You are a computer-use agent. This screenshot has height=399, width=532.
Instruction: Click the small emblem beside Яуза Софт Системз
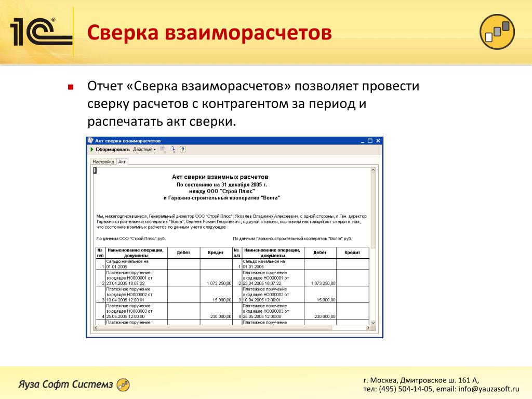pos(123,385)
